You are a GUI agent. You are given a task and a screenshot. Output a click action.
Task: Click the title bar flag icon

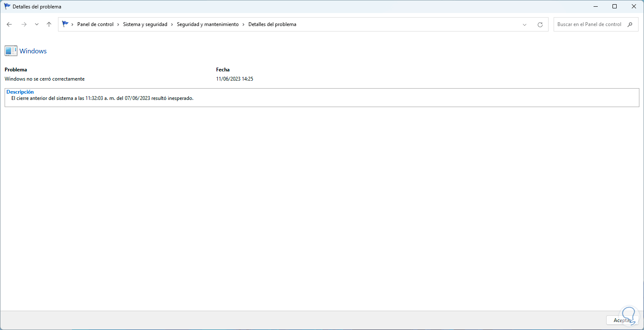[x=7, y=6]
